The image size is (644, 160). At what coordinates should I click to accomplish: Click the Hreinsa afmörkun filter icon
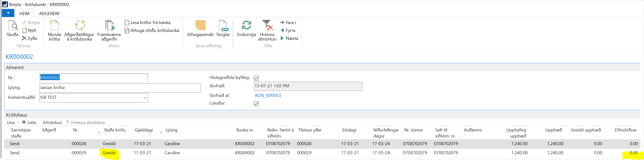267,26
